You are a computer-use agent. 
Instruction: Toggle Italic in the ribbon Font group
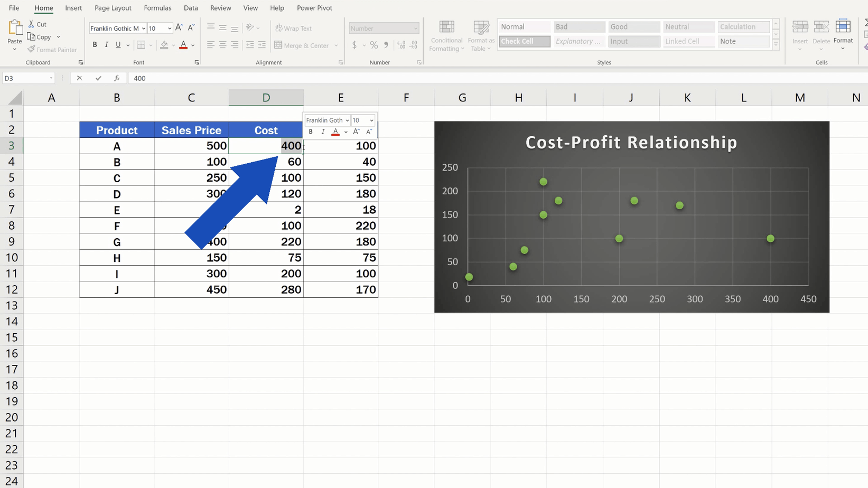(x=107, y=45)
